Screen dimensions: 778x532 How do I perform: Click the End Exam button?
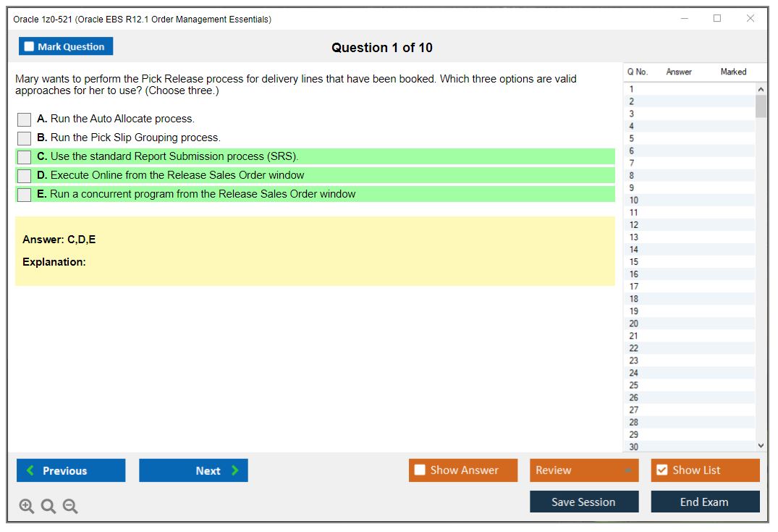click(x=705, y=502)
